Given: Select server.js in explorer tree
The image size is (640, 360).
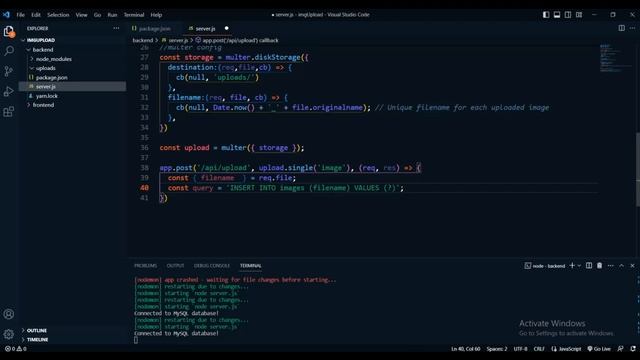Looking at the screenshot, I should click(73, 87).
